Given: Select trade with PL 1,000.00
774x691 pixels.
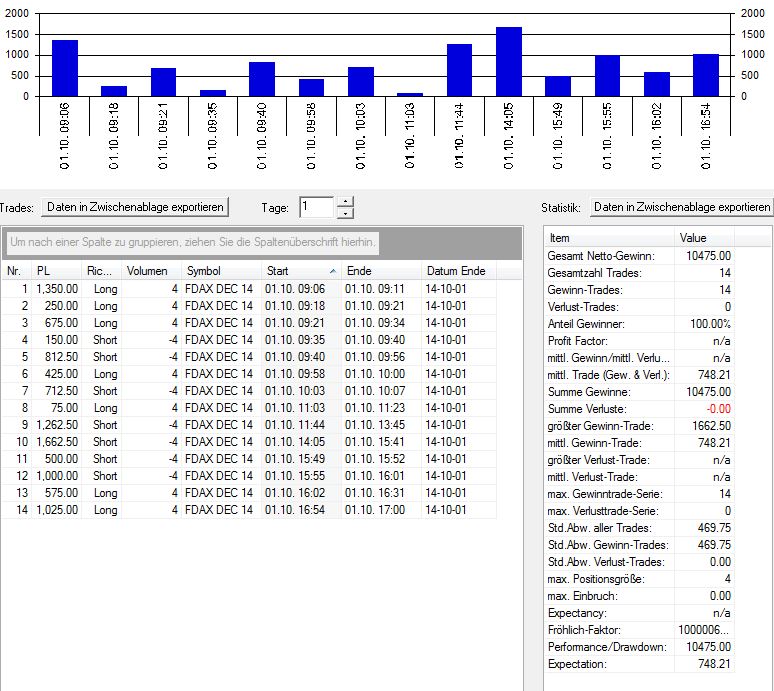Looking at the screenshot, I should (x=249, y=476).
